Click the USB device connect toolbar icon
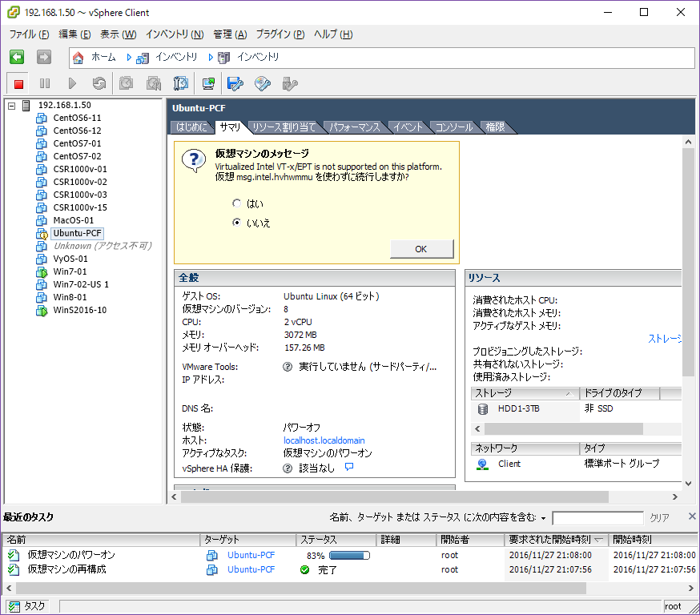 290,83
